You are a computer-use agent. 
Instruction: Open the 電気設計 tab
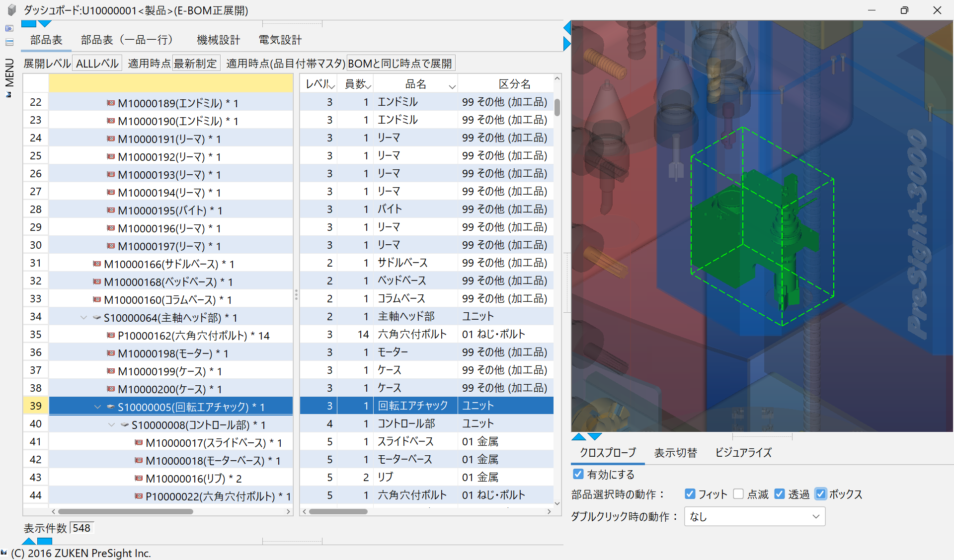coord(280,40)
